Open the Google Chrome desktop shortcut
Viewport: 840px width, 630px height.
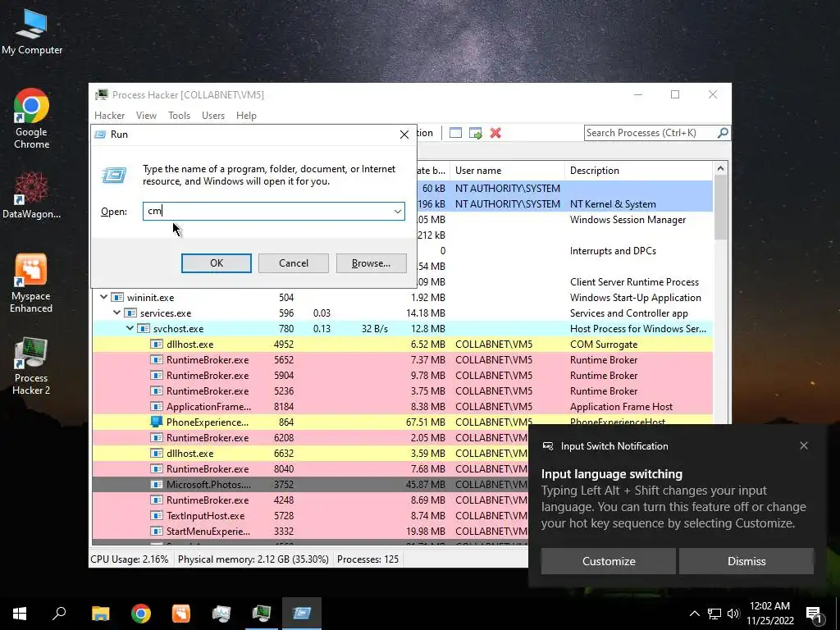(32, 119)
